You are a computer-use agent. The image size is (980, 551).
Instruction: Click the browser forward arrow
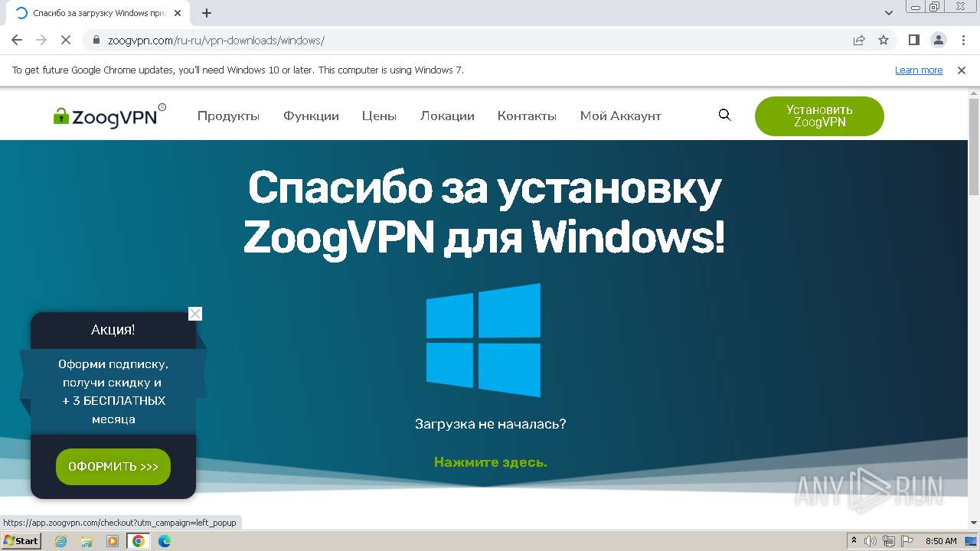pos(41,41)
